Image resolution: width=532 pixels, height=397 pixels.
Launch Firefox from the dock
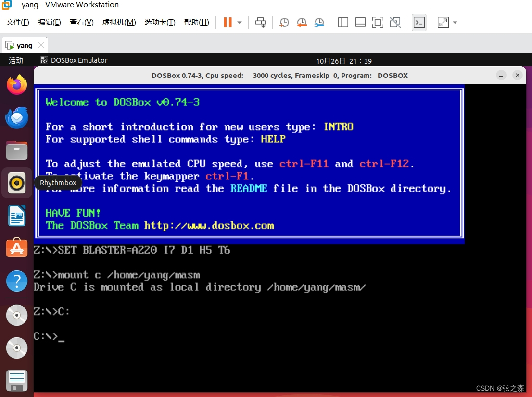click(17, 85)
